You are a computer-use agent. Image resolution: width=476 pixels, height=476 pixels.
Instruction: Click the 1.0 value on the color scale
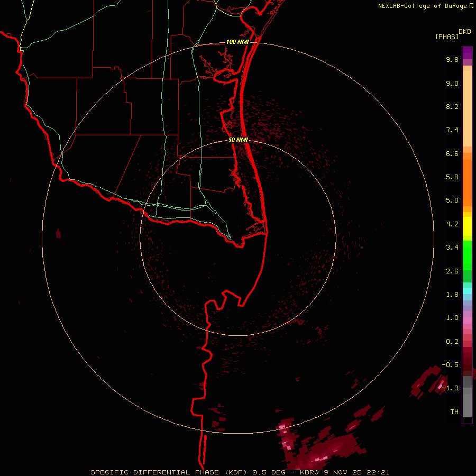(452, 318)
